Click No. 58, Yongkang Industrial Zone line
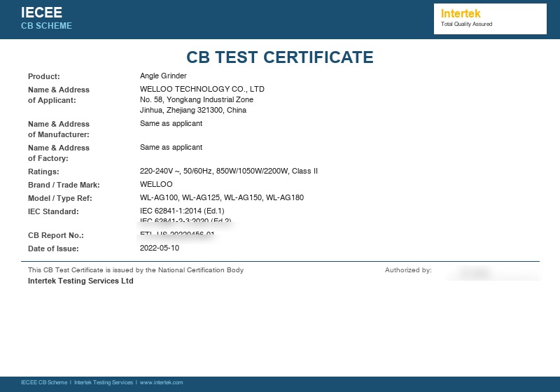This screenshot has width=560, height=392. [x=197, y=99]
